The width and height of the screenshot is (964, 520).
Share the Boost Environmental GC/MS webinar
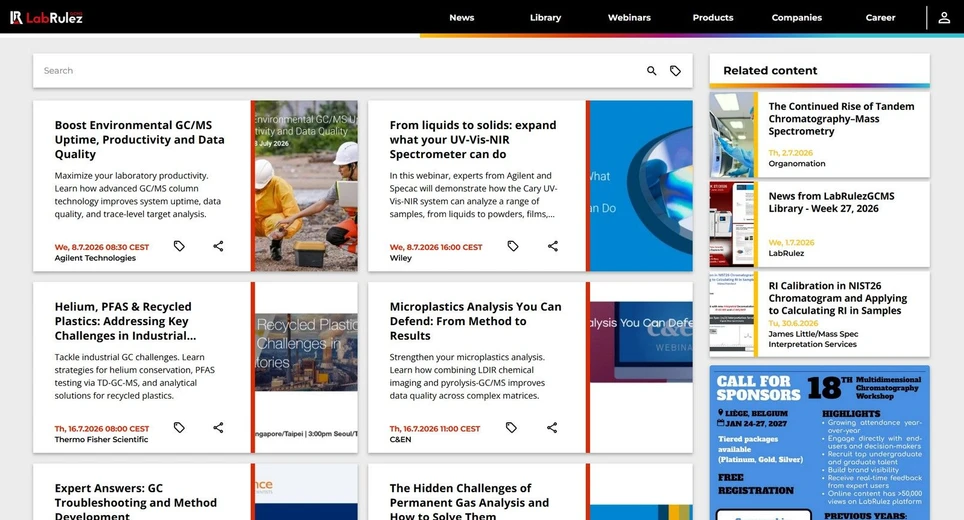(218, 246)
